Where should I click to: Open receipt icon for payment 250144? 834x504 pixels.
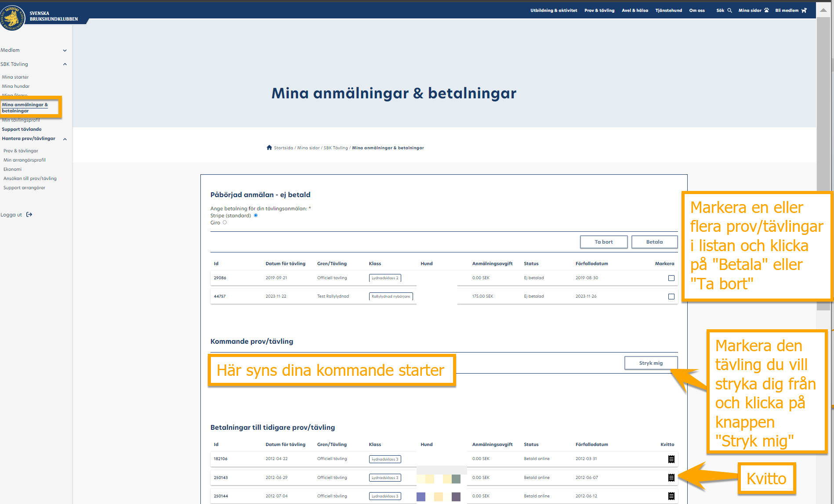coord(671,496)
